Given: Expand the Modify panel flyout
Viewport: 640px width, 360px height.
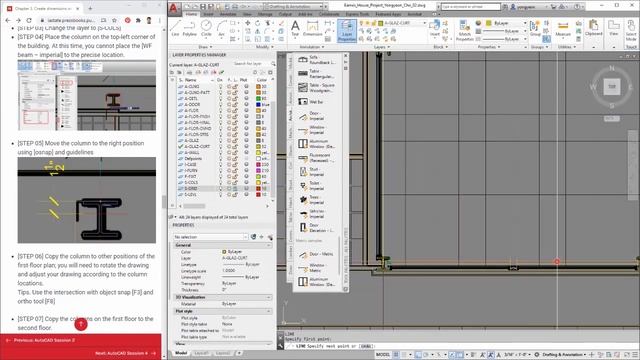Looking at the screenshot, I should click(x=264, y=47).
